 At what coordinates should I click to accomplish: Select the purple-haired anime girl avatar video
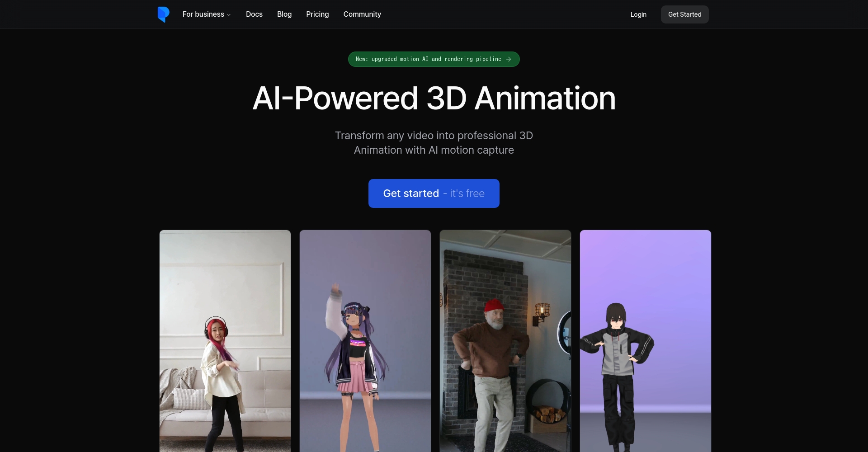365,341
